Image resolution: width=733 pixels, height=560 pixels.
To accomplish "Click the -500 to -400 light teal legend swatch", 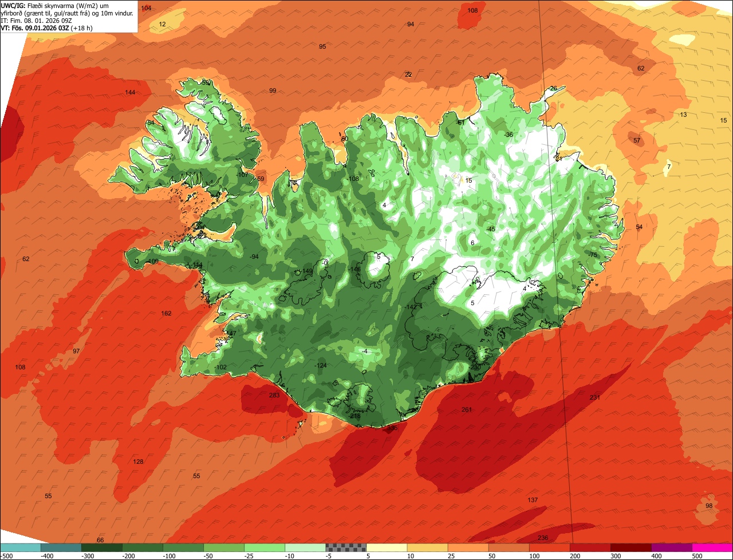I will click(x=21, y=547).
